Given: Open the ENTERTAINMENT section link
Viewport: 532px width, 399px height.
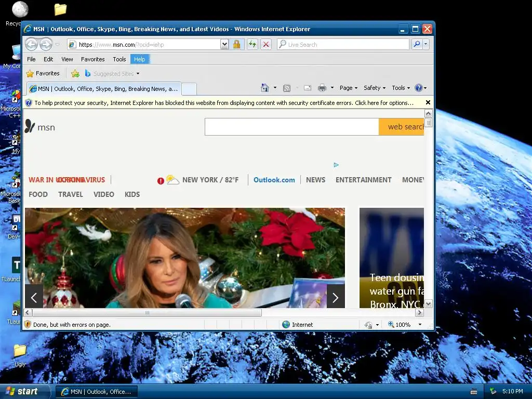Looking at the screenshot, I should (363, 180).
